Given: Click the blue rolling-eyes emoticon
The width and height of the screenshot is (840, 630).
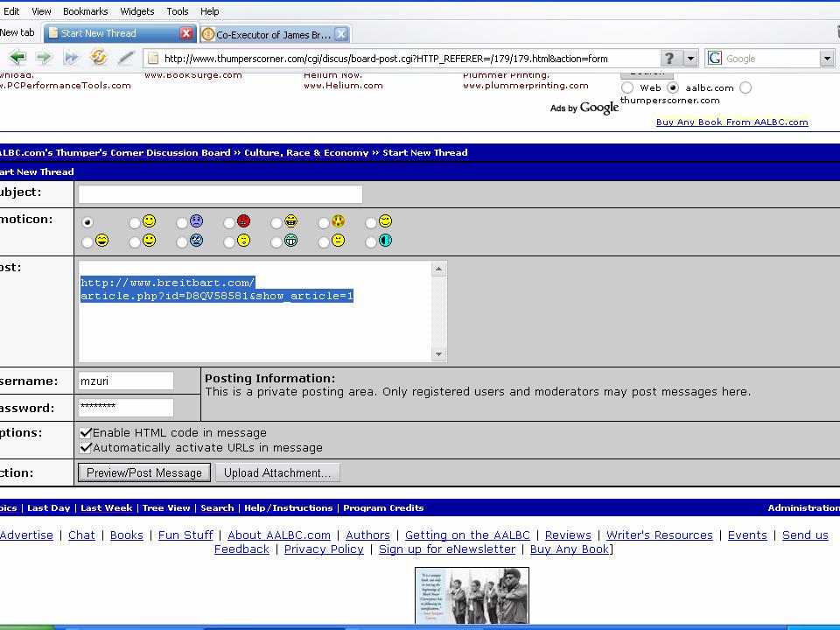Looking at the screenshot, I should coord(197,241).
